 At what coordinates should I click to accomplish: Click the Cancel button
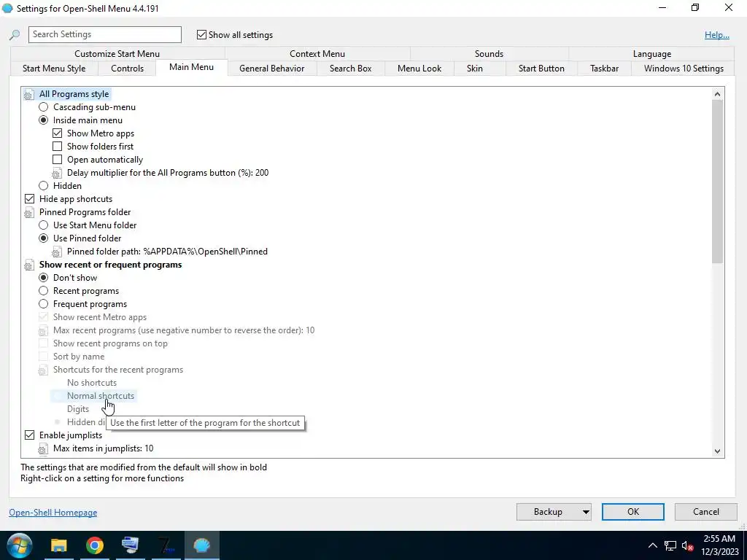[x=706, y=512]
